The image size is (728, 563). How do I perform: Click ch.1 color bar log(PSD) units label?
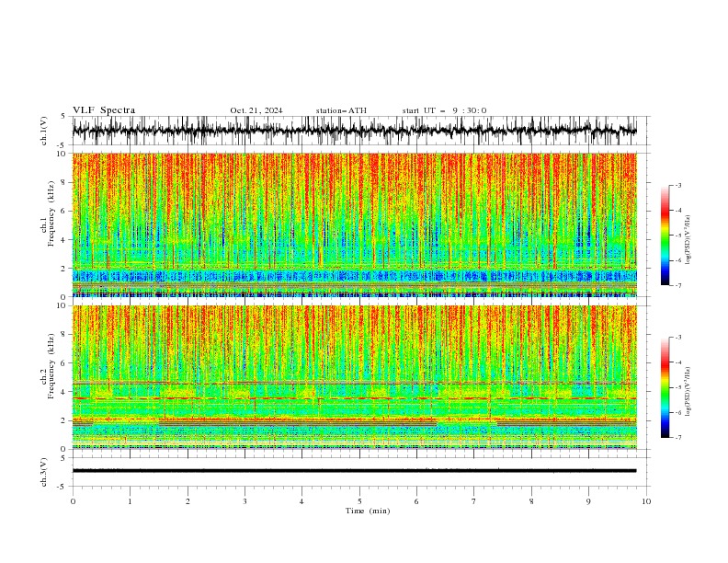(x=688, y=240)
